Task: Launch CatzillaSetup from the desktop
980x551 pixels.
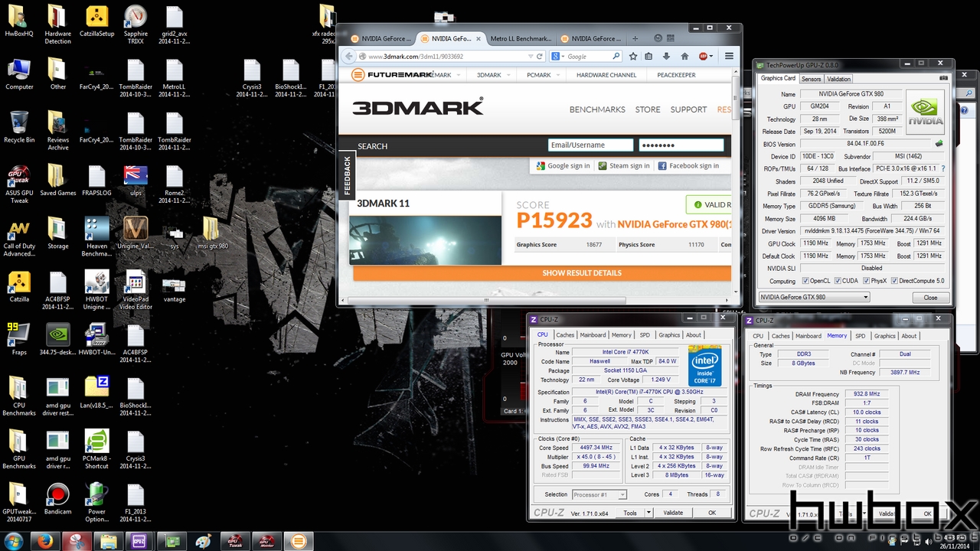Action: pos(96,21)
